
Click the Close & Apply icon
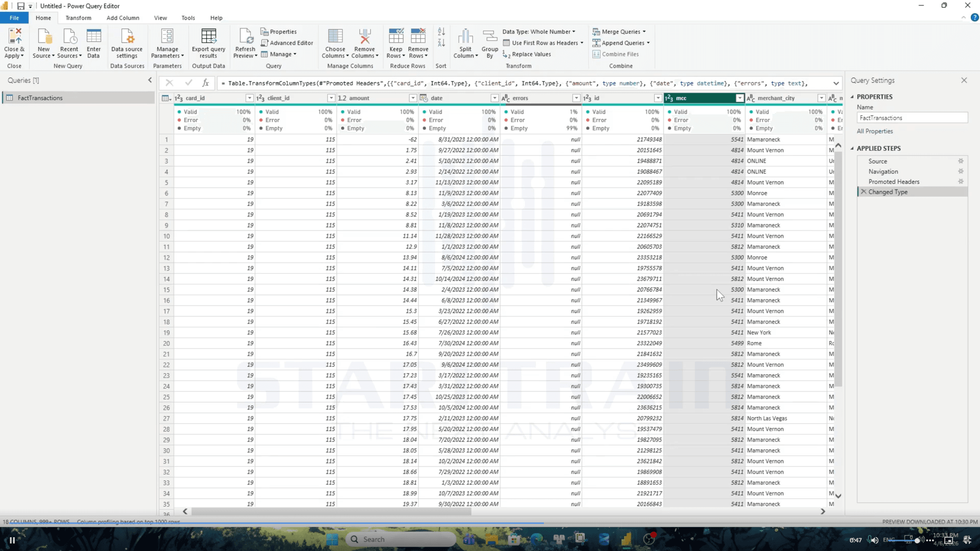pyautogui.click(x=14, y=43)
